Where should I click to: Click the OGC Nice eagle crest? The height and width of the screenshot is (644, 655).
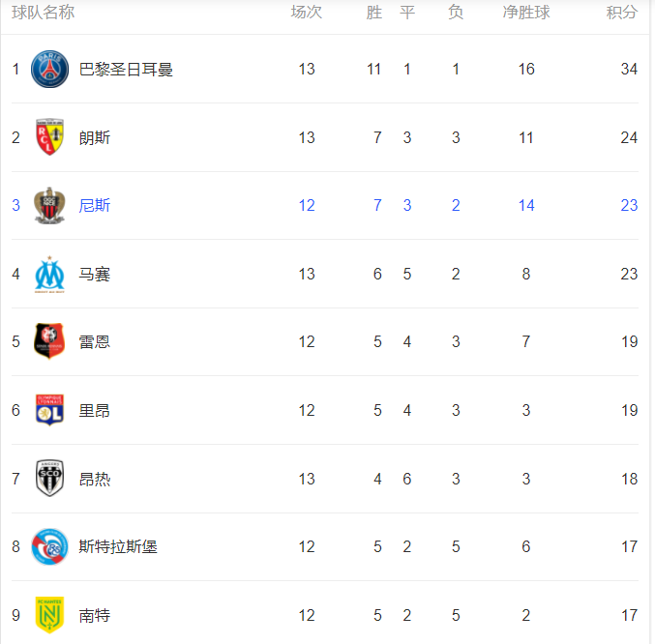(x=49, y=205)
